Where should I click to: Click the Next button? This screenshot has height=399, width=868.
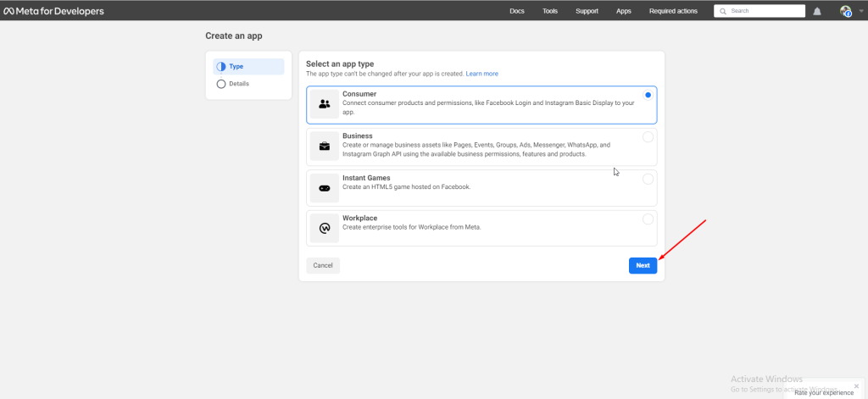coord(643,266)
